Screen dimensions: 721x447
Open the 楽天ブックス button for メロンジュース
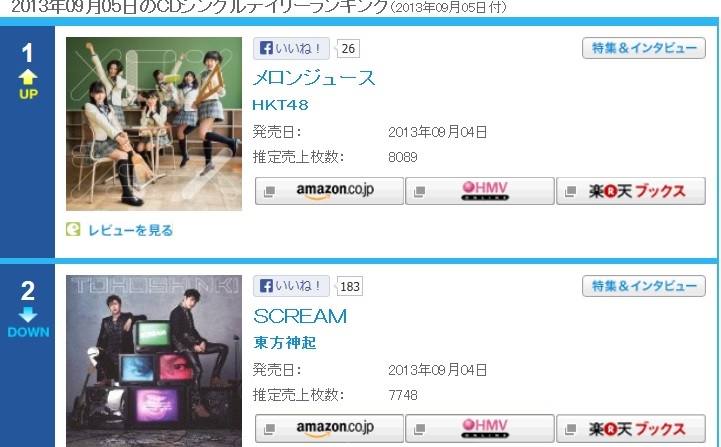click(x=631, y=191)
